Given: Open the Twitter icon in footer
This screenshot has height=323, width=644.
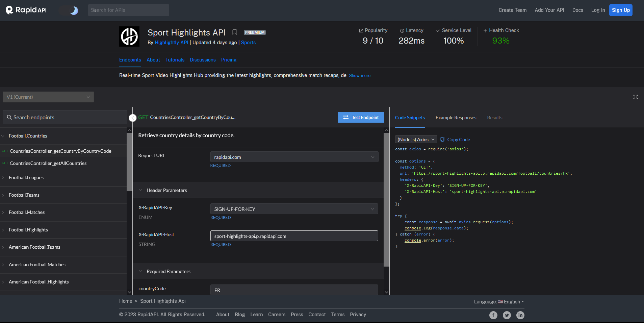Looking at the screenshot, I should coord(507,315).
